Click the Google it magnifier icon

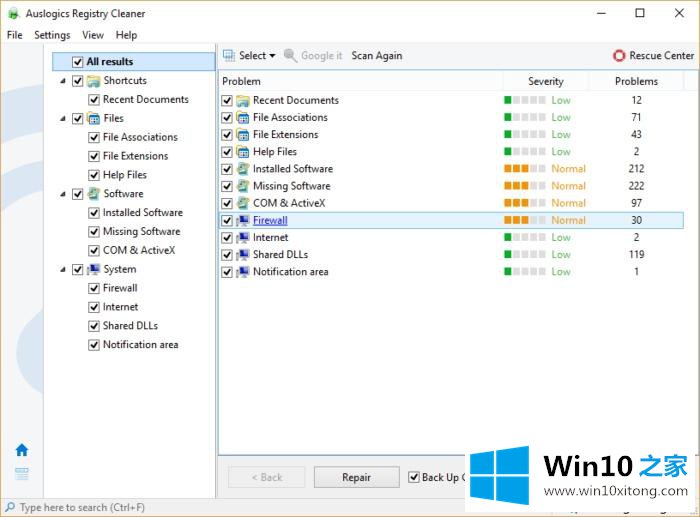click(291, 55)
